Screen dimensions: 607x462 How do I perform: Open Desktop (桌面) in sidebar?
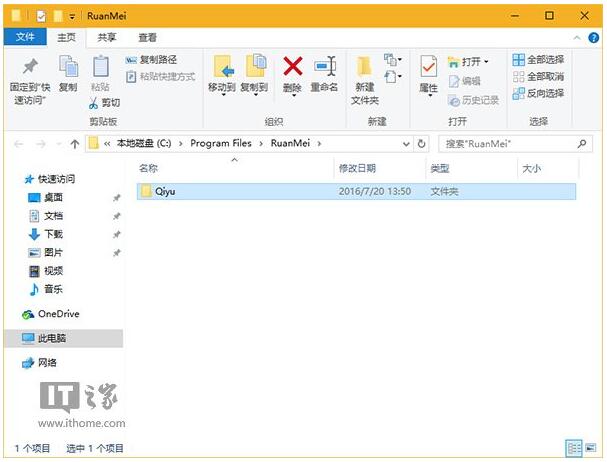click(46, 198)
